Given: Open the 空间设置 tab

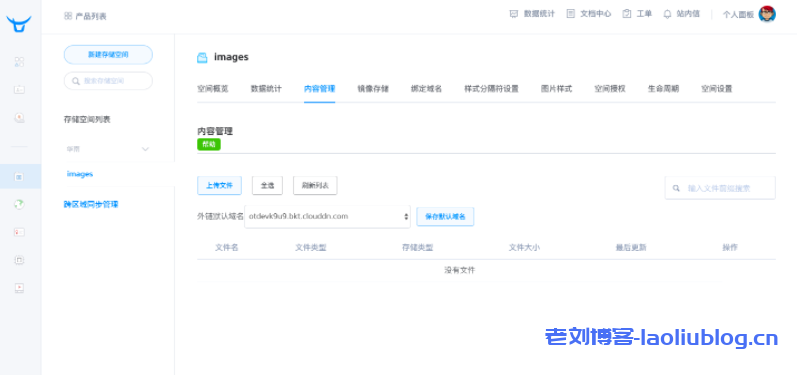Looking at the screenshot, I should 716,89.
